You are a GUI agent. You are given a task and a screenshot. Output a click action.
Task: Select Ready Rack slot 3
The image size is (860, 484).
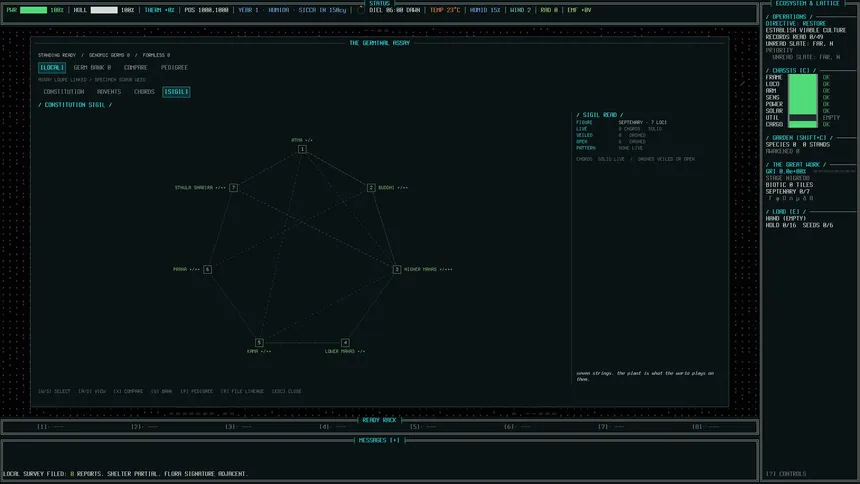[x=239, y=426]
